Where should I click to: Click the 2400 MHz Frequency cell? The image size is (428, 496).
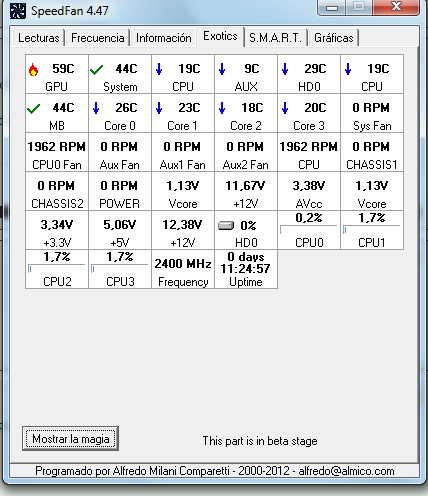[x=183, y=269]
